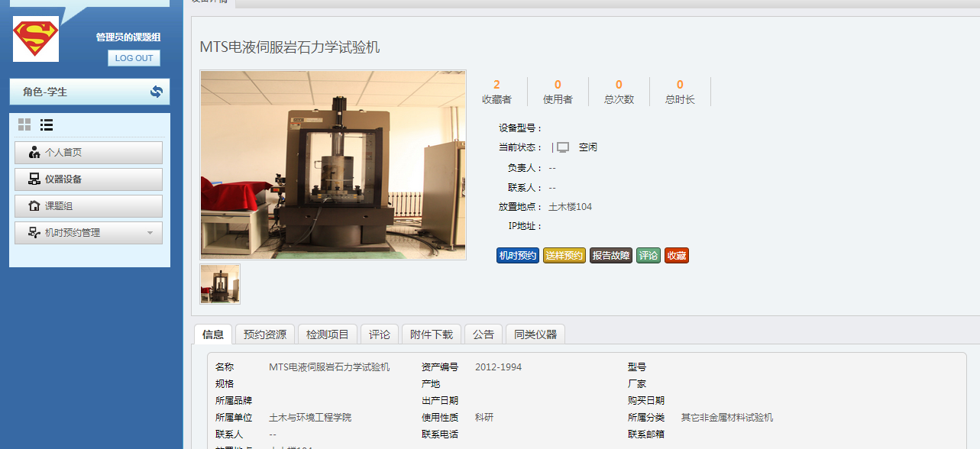Open the 检测项目 tab
Viewport: 980px width, 449px height.
(x=327, y=334)
